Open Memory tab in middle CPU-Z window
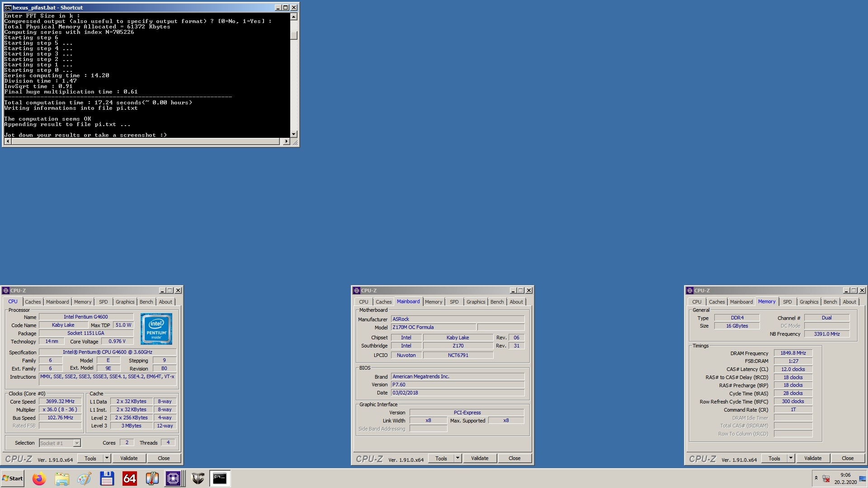868x488 pixels. pyautogui.click(x=434, y=302)
